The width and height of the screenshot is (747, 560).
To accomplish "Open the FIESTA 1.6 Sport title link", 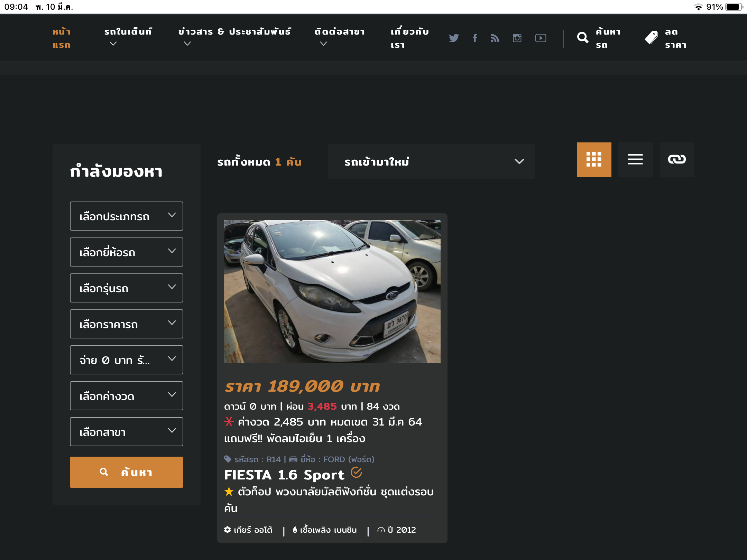I will [284, 475].
